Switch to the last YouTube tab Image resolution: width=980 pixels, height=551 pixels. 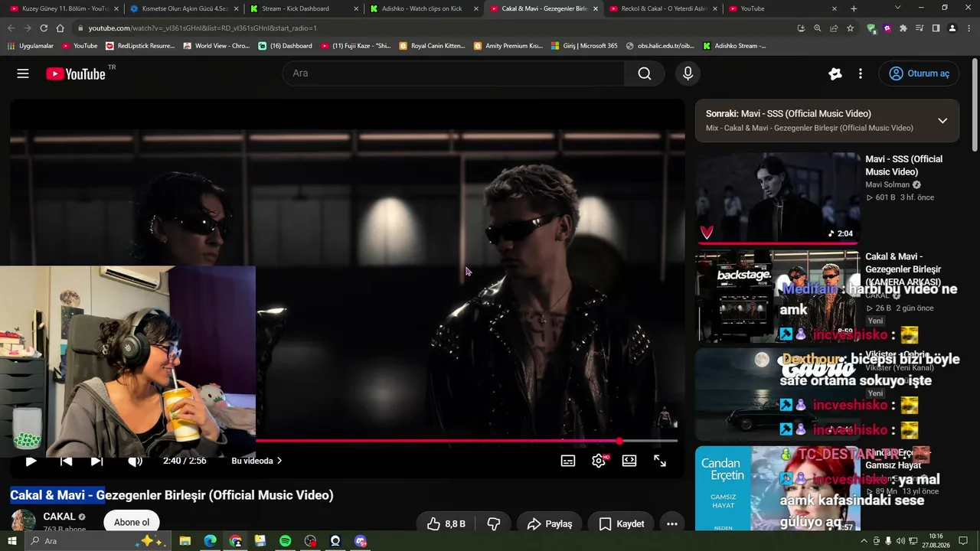[783, 8]
